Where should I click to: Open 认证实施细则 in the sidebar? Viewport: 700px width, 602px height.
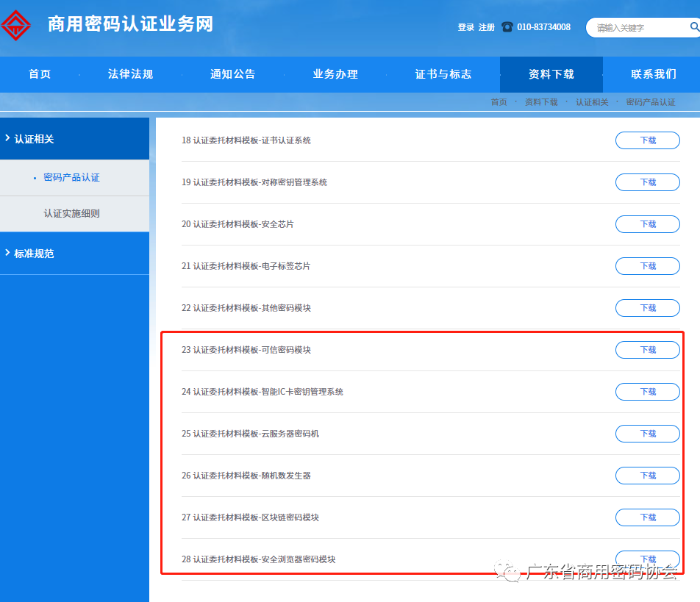point(71,214)
